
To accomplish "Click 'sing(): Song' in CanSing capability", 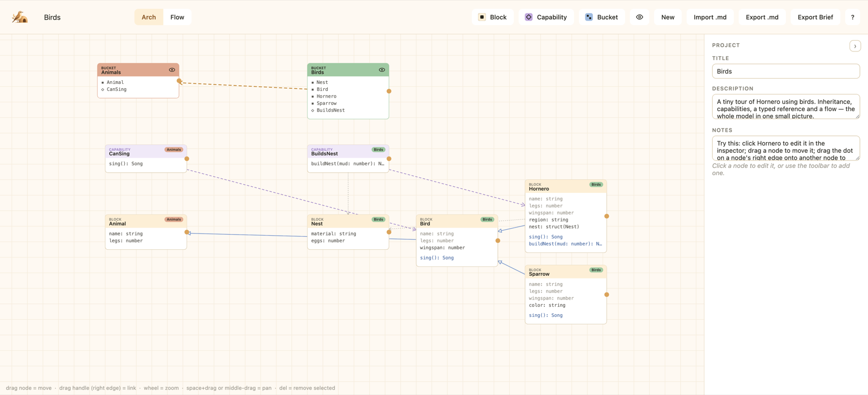I will [126, 164].
